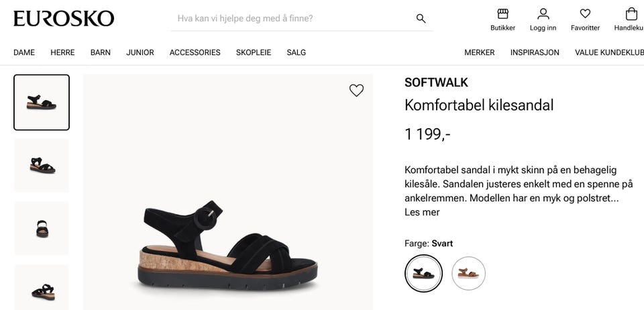Click the MERKER brands link
This screenshot has width=644, height=310.
(x=479, y=52)
